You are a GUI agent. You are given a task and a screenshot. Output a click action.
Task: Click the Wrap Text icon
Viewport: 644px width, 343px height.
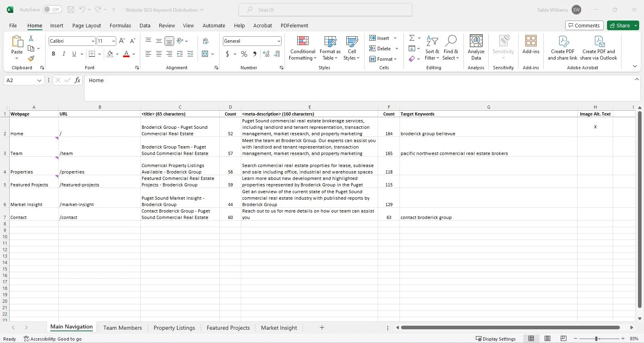pos(206,41)
